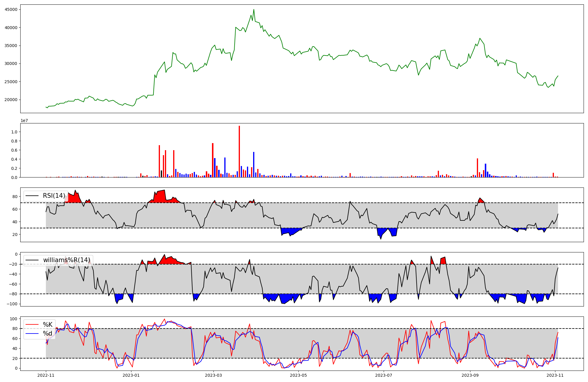Click the blue %d legend line sample
This screenshot has height=382, width=588.
point(32,334)
